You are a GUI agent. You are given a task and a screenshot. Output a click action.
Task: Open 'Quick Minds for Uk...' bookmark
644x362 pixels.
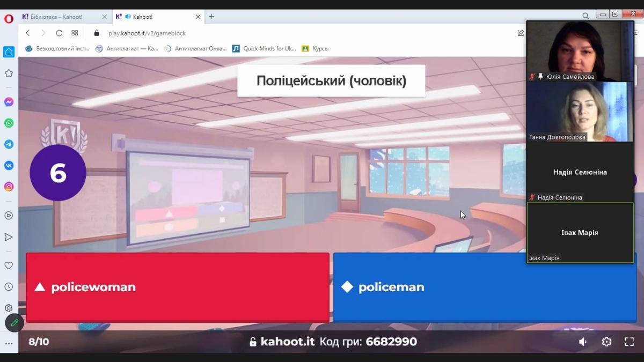point(264,48)
